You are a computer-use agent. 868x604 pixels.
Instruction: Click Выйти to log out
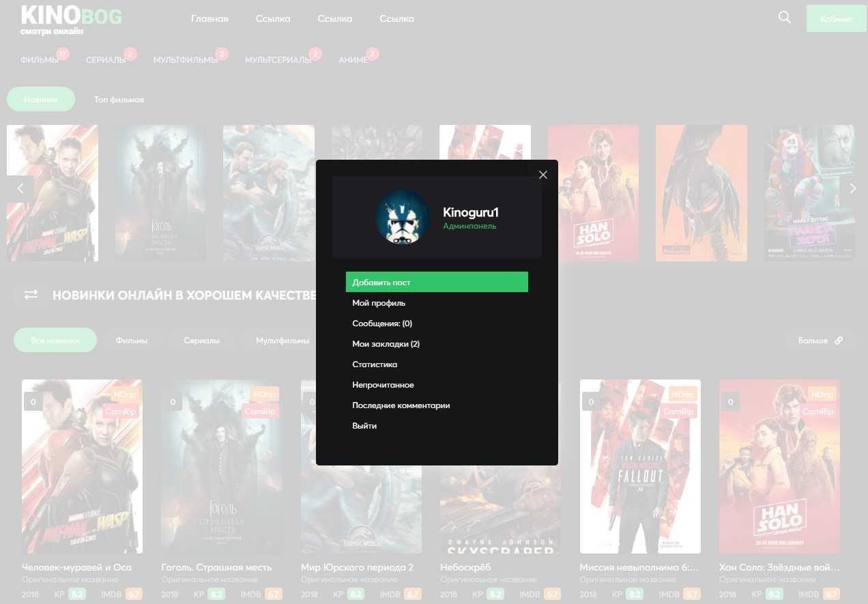pyautogui.click(x=364, y=426)
